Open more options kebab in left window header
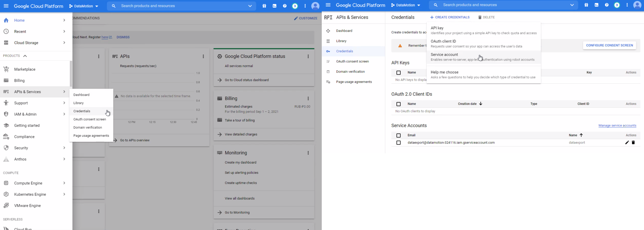Viewport: 644px width, 230px height. click(x=305, y=6)
